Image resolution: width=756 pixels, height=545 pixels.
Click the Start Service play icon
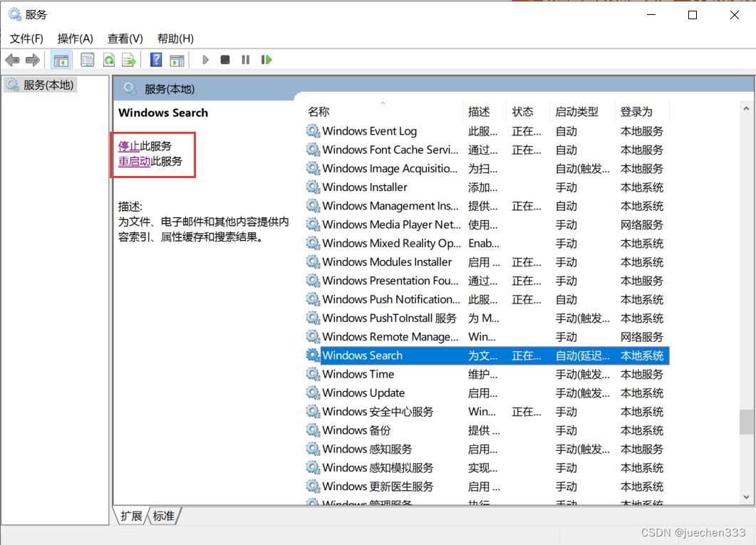[x=205, y=60]
